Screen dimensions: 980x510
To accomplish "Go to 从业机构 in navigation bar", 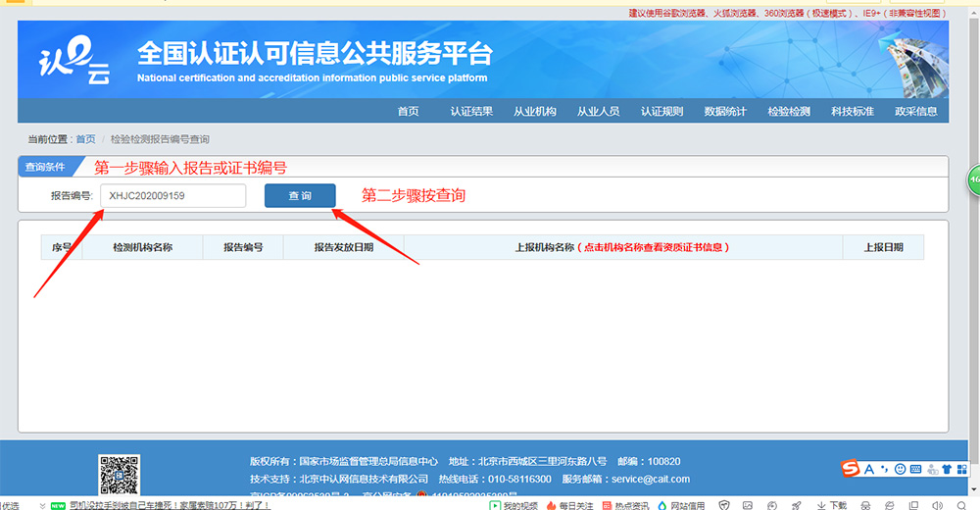I will tap(534, 111).
